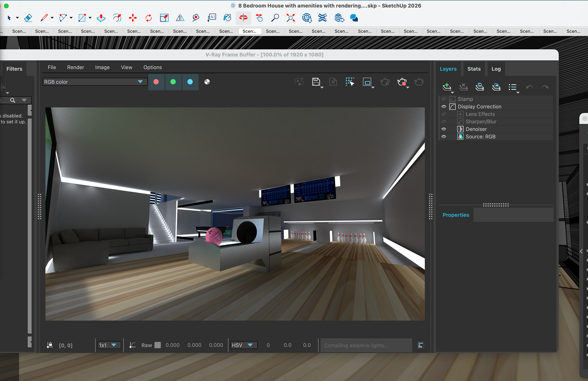Select the Push/Pull tool
Image resolution: width=588 pixels, height=381 pixels.
pyautogui.click(x=101, y=18)
